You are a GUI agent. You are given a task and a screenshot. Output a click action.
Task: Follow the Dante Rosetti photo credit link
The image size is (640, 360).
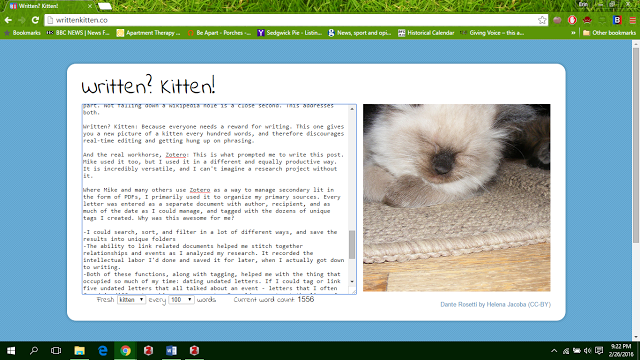(495, 304)
